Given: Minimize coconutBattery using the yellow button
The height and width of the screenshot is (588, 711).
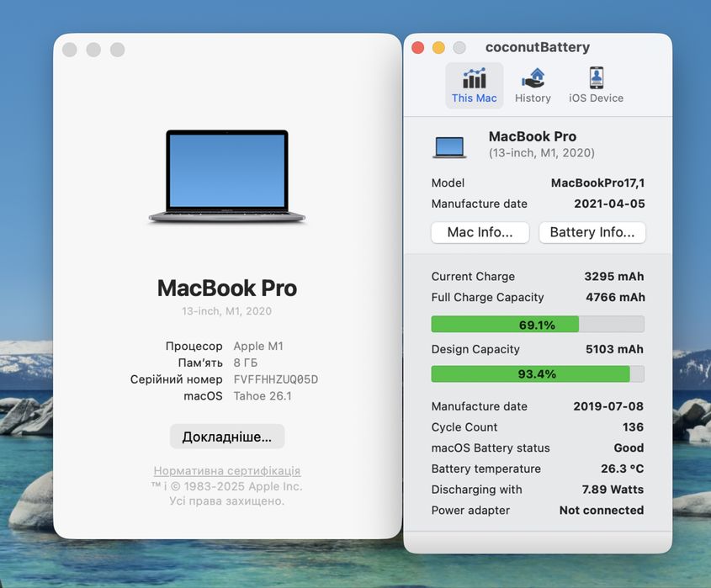Looking at the screenshot, I should click(438, 48).
